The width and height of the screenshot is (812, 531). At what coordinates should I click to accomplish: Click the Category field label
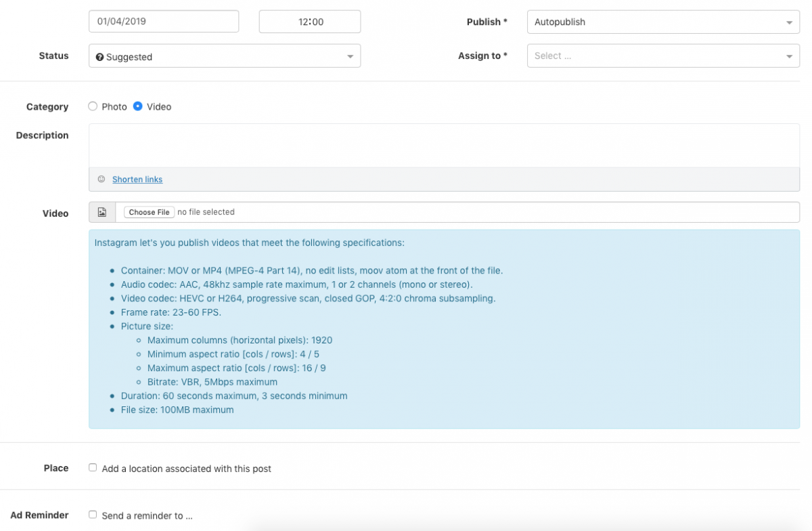pyautogui.click(x=47, y=107)
